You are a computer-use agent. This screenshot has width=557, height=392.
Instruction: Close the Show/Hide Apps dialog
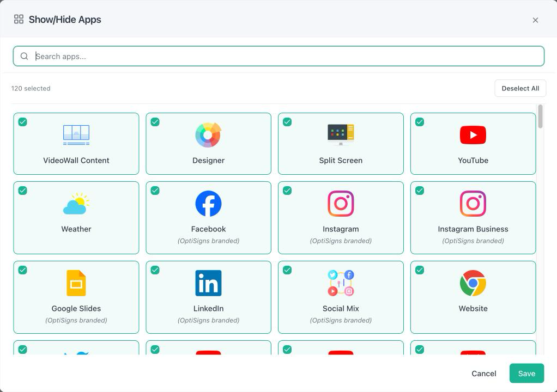click(x=535, y=20)
